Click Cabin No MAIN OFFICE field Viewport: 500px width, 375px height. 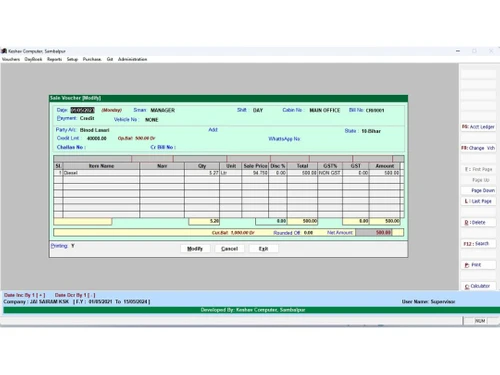click(325, 110)
